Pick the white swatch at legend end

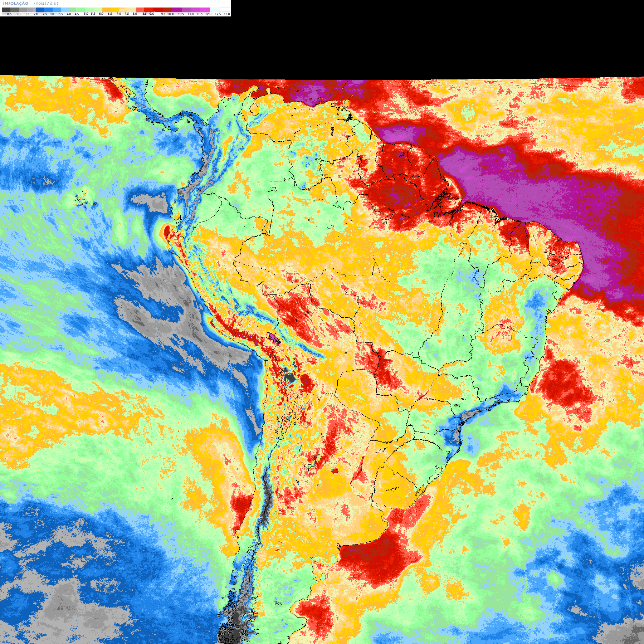225,10
